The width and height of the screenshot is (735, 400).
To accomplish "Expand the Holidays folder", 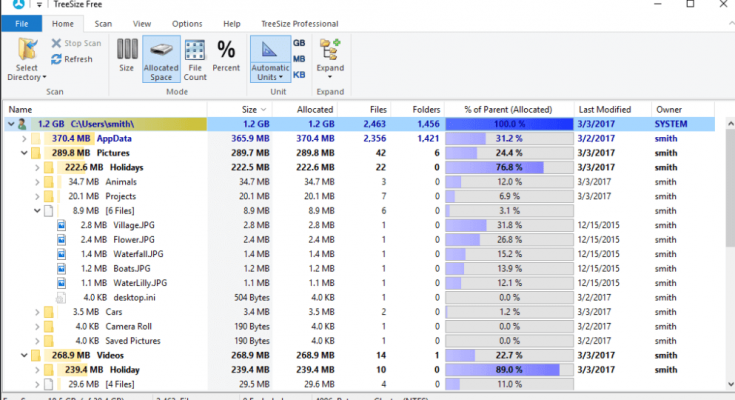I will tap(37, 168).
